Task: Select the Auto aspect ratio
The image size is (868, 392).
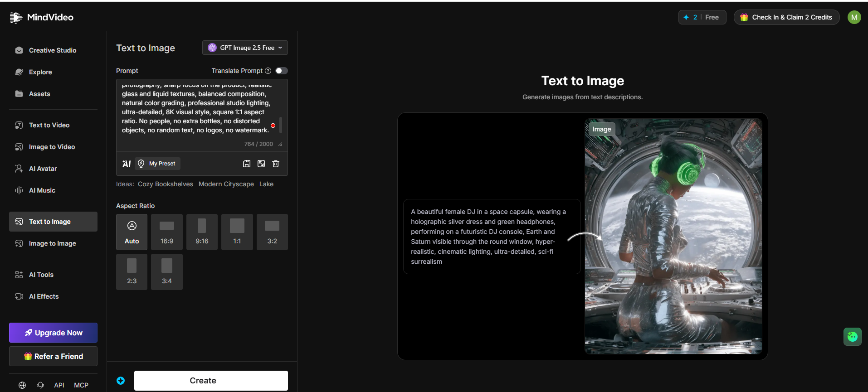Action: (x=132, y=232)
